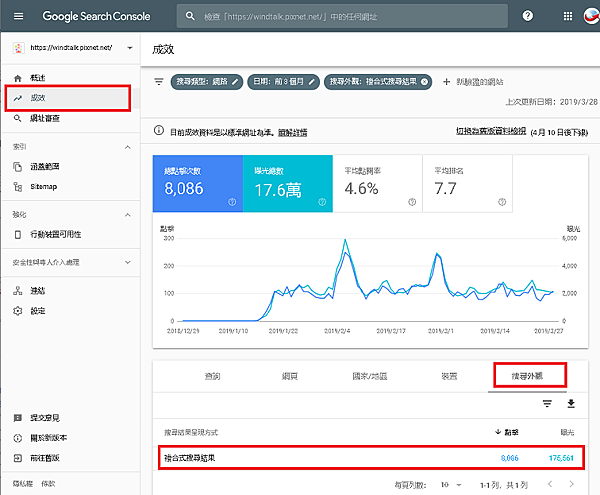
Task: Open the hamburger main menu
Action: pyautogui.click(x=17, y=16)
